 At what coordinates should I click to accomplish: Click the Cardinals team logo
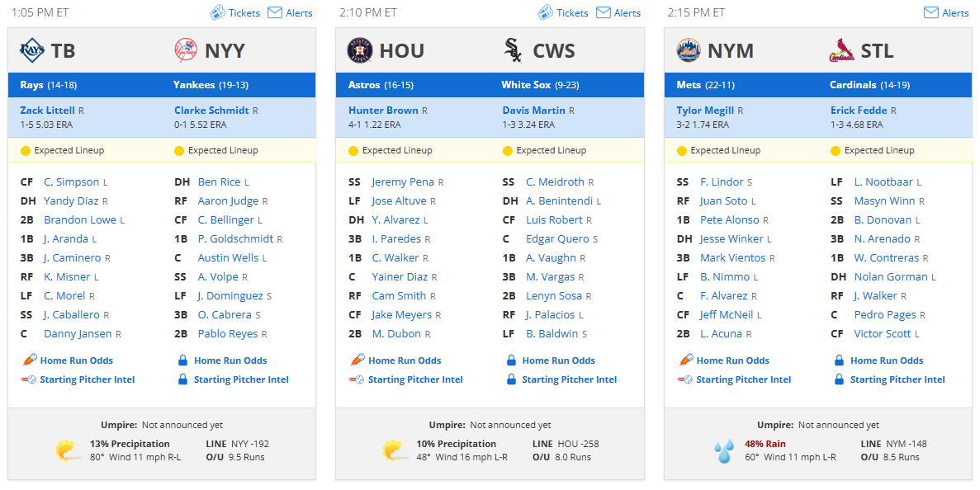pos(842,50)
